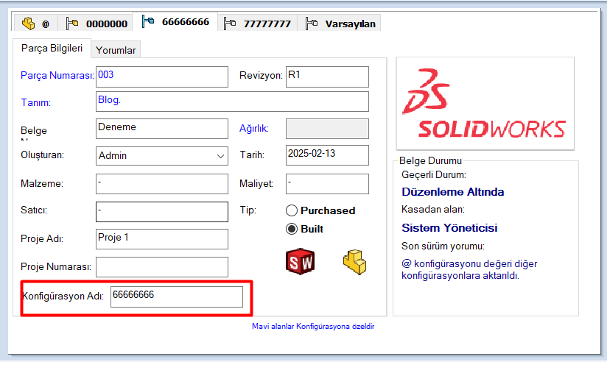
Task: Click the Belge field showing Deneme
Action: click(x=162, y=128)
